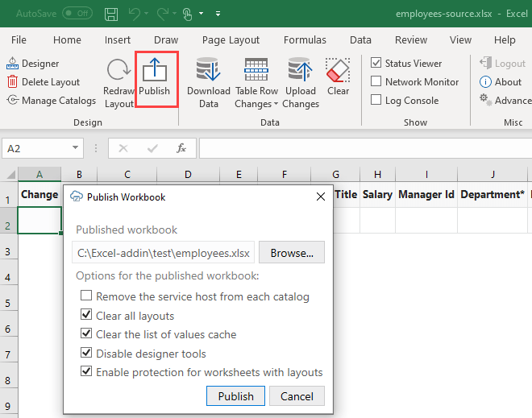Click the formula bar Cancel X icon

123,148
